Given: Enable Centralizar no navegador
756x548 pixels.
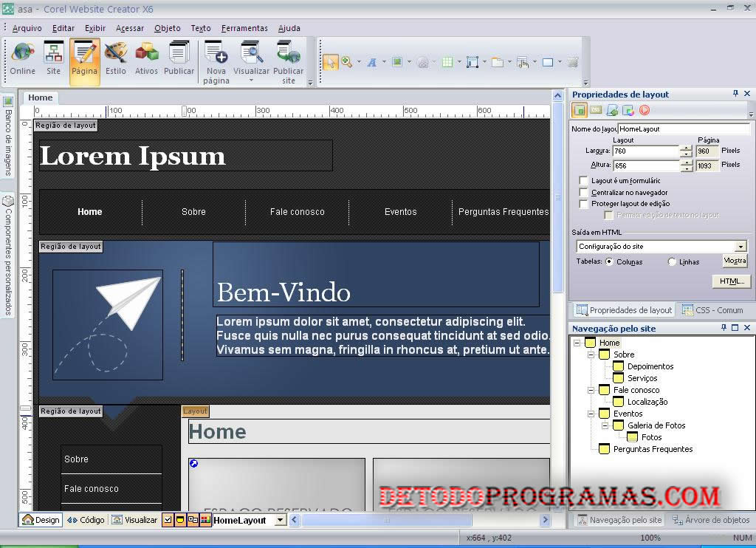Looking at the screenshot, I should (x=583, y=192).
